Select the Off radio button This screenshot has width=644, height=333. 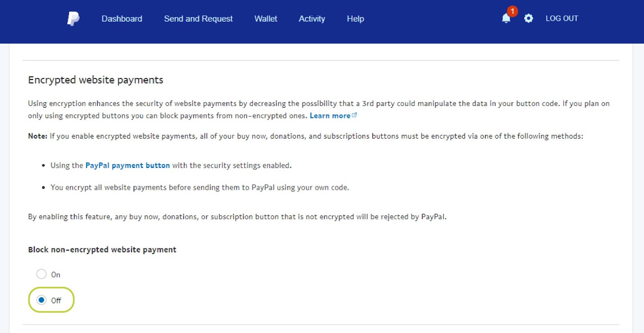(41, 300)
